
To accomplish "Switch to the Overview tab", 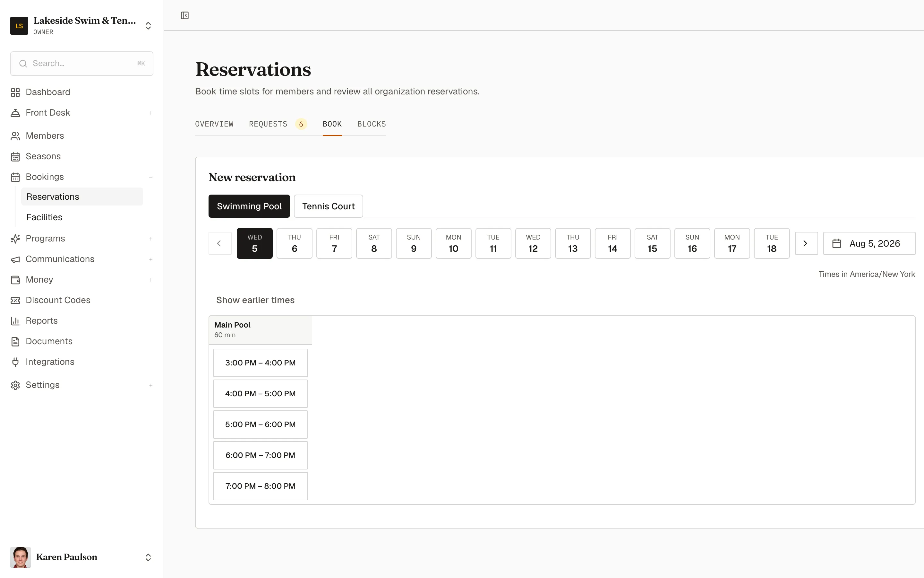I will point(214,124).
